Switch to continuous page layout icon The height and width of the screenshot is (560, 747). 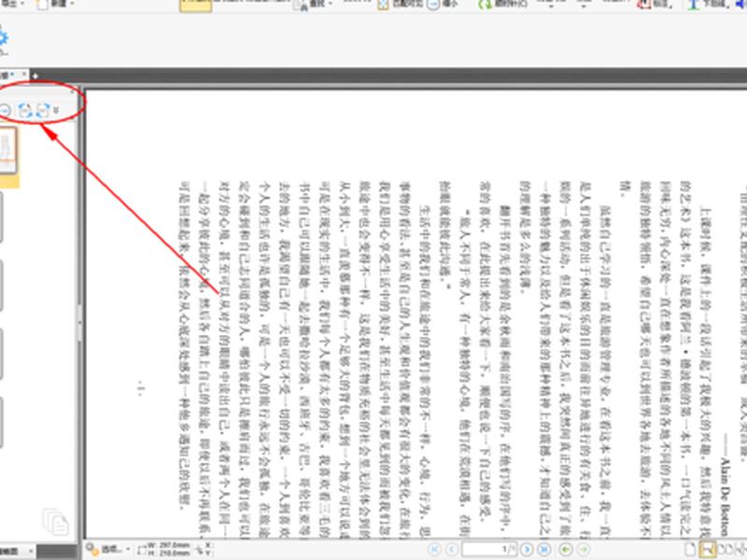point(708,549)
